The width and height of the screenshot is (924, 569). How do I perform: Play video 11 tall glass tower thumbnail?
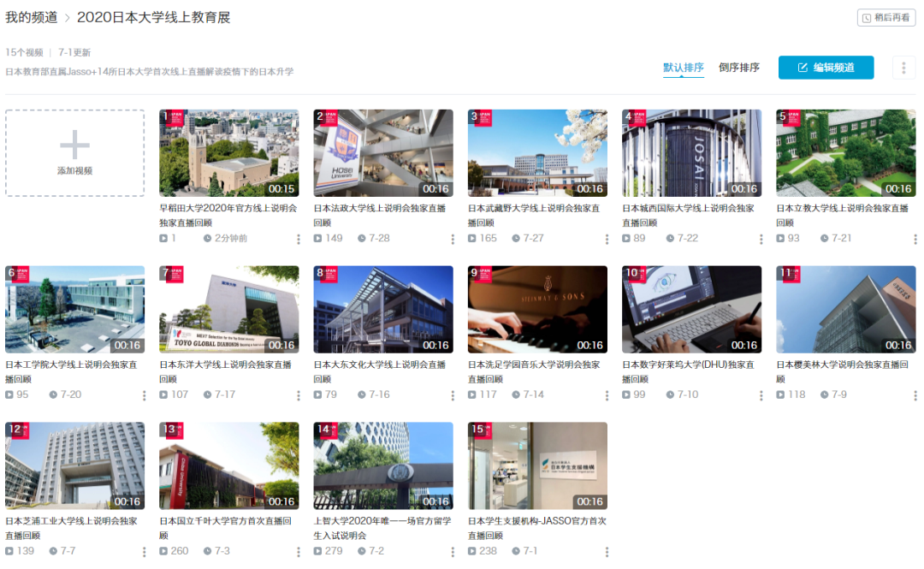point(845,309)
